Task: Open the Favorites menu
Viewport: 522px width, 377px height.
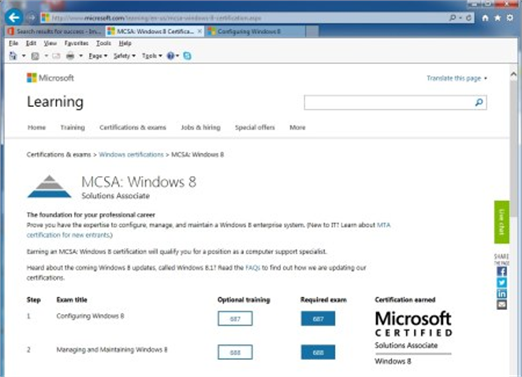Action: point(76,43)
